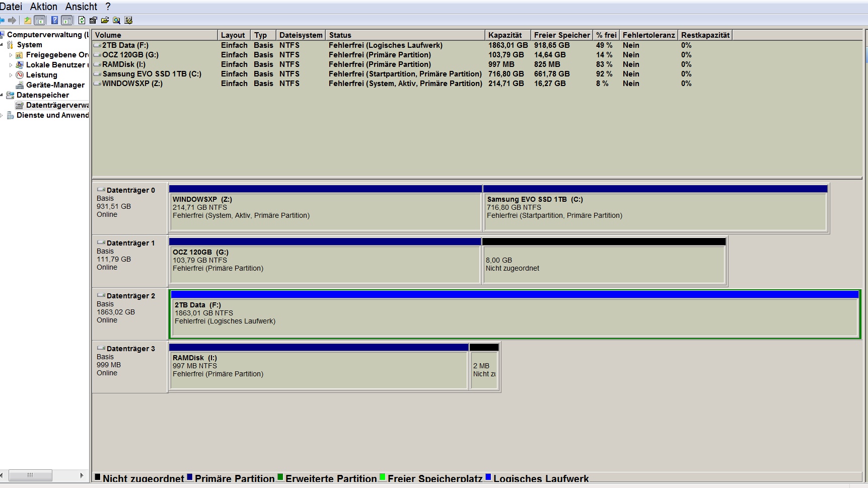Screen dimensions: 868x488
Task: Click the open-folder toolbar icon
Action: [105, 20]
